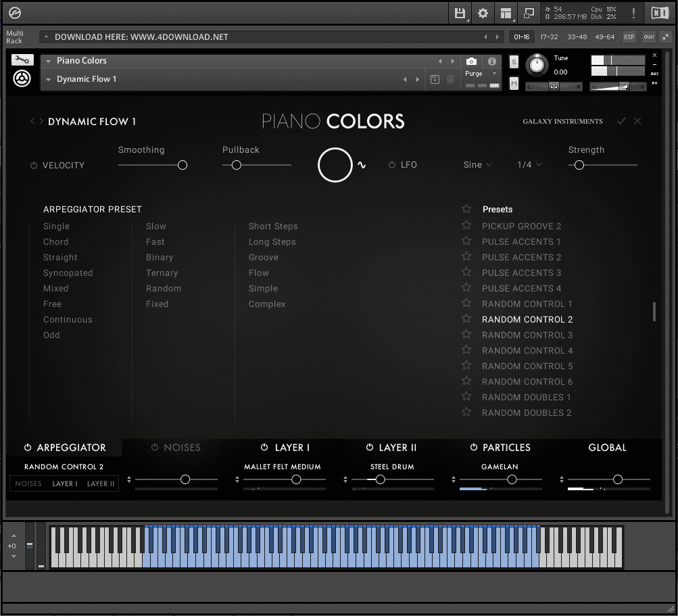678x616 pixels.
Task: Expand the Piano Colors instrument menu
Action: [x=49, y=61]
